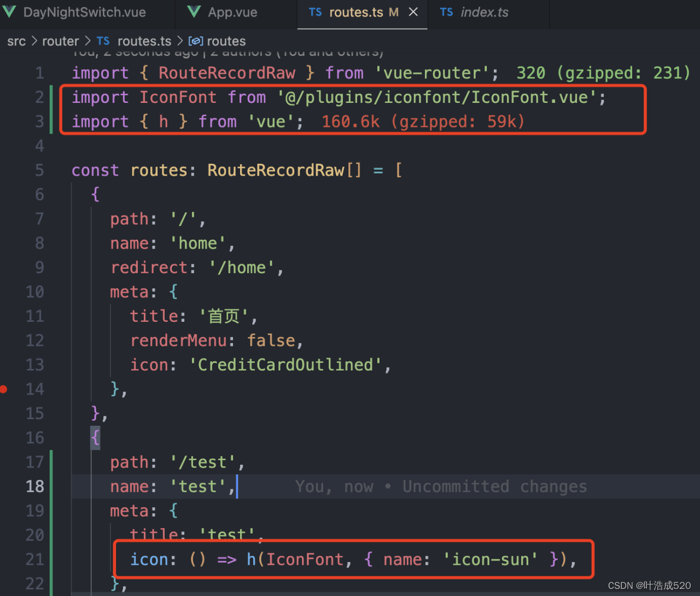Click the 'router' breadcrumb segment

coord(61,41)
